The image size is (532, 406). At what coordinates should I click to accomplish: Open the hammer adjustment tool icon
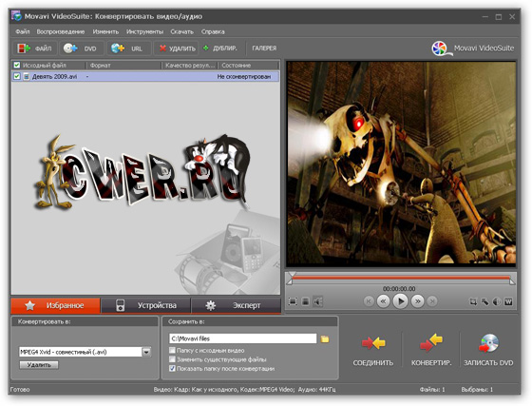484,301
